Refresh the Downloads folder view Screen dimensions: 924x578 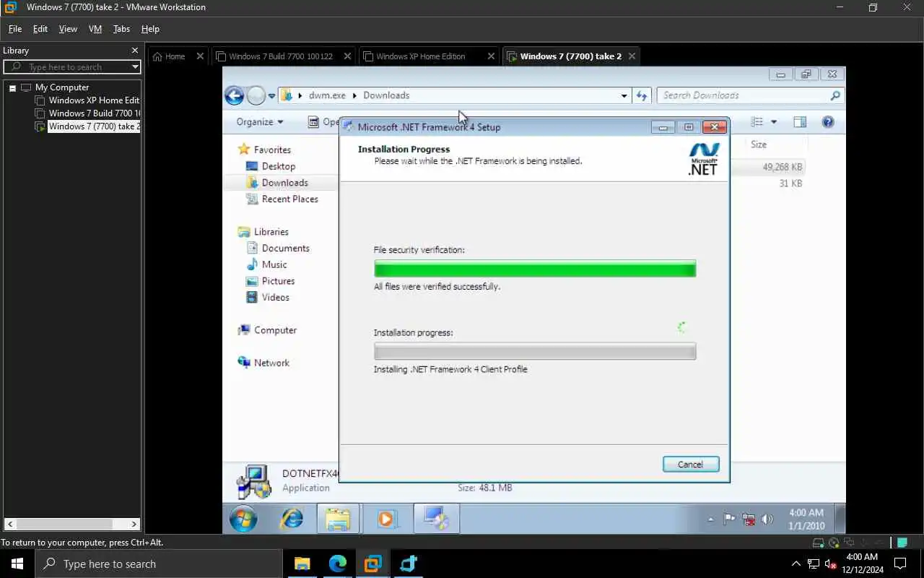[x=642, y=95]
